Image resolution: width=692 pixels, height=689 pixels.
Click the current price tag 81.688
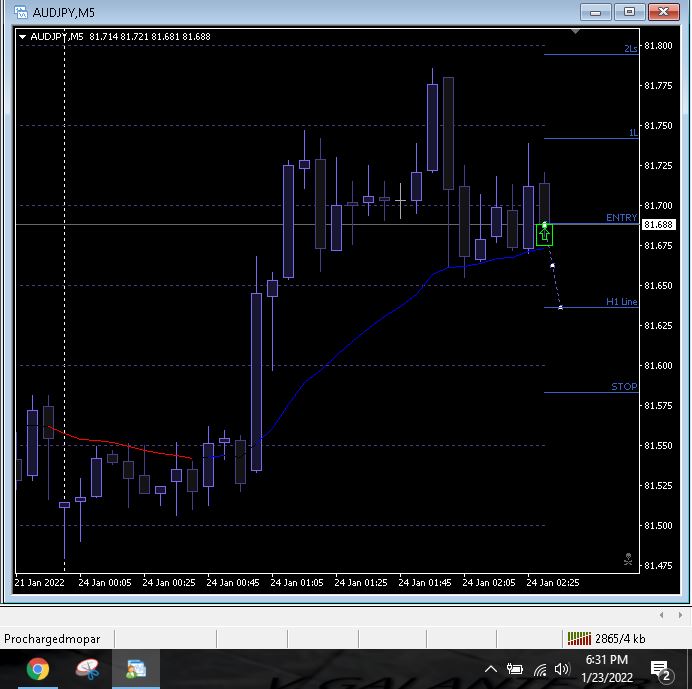[x=658, y=225]
